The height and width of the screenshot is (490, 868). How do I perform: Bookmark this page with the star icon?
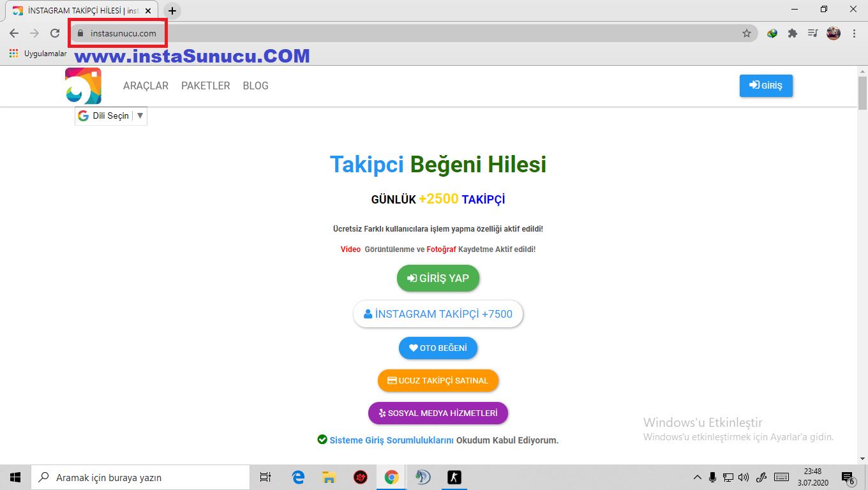pyautogui.click(x=746, y=33)
